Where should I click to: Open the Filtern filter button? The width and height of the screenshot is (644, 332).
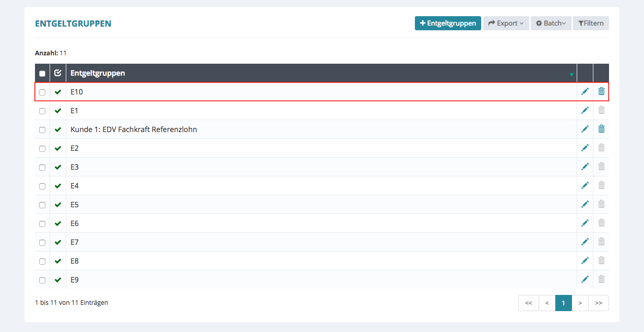(591, 23)
